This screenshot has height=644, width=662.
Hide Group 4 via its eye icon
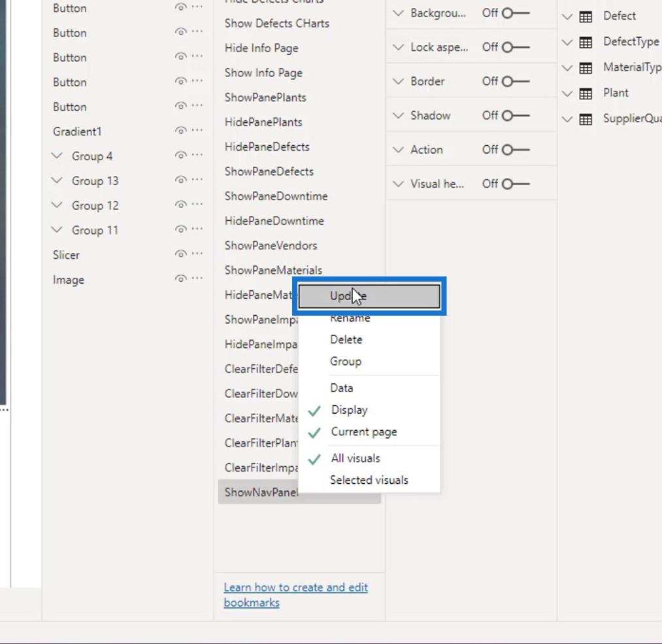(181, 156)
